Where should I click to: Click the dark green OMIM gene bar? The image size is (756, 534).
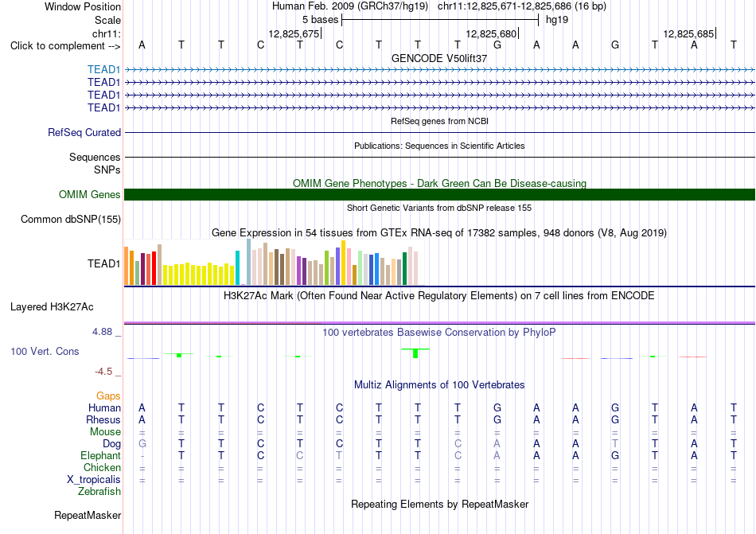[439, 195]
